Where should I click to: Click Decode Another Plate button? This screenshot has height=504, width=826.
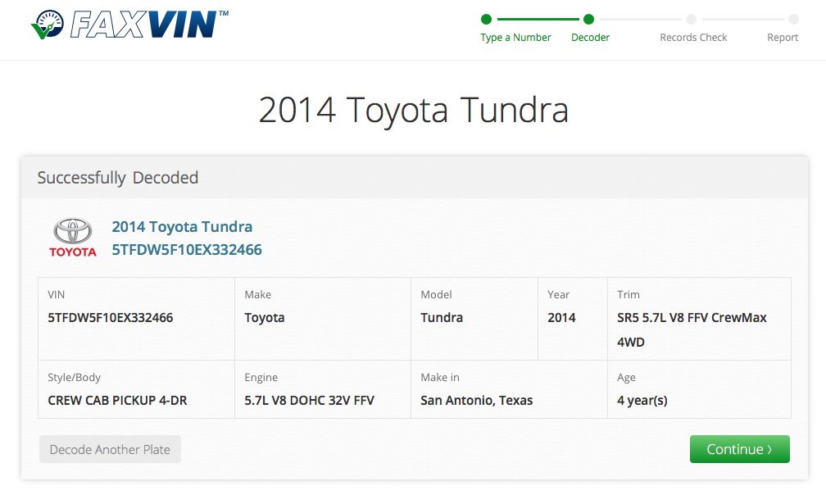pyautogui.click(x=110, y=449)
